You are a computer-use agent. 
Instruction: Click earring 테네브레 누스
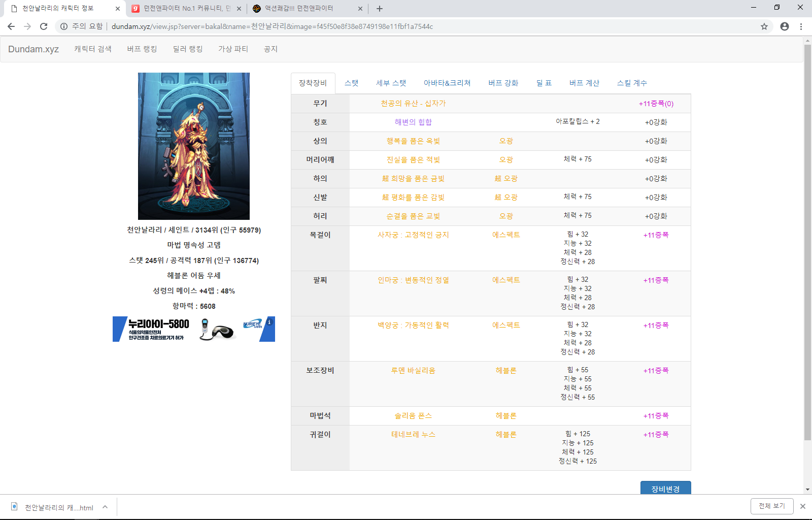click(x=414, y=435)
